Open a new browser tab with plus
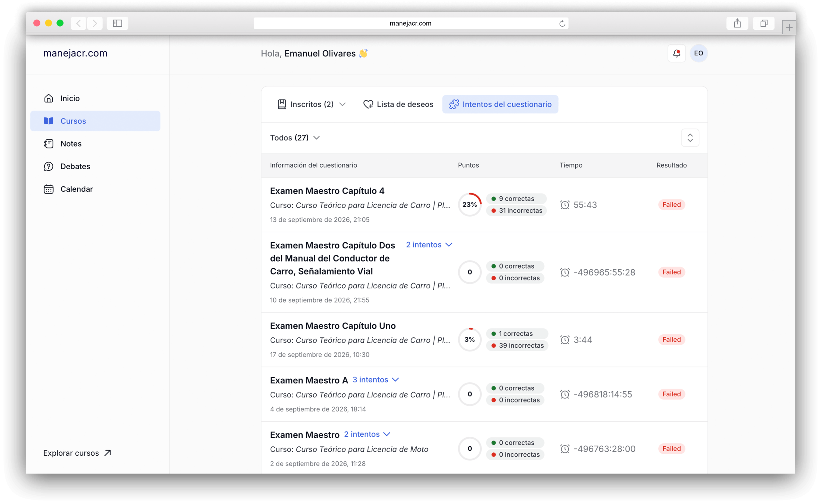 coord(789,28)
